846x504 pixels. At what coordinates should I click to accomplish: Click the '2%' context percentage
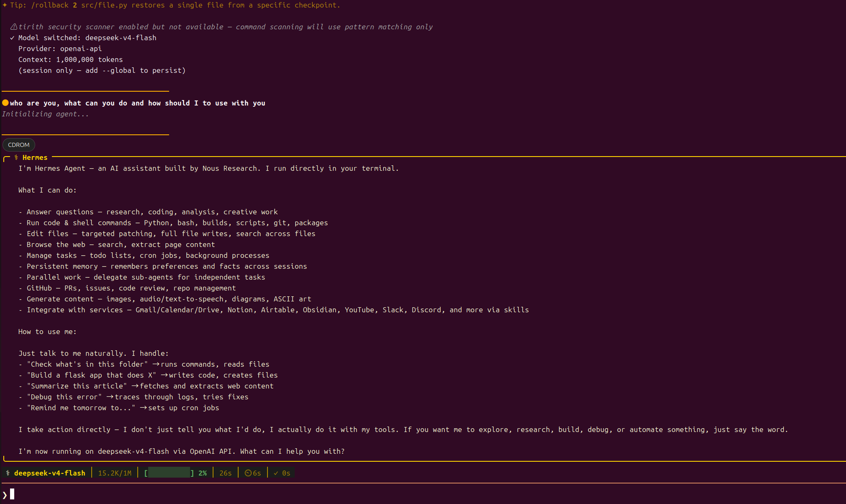(203, 473)
